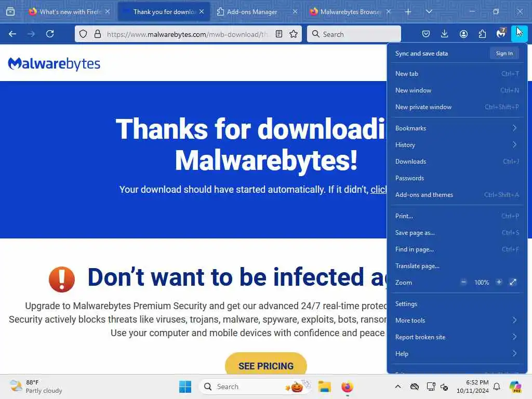Click the 'click' download link text

coord(379,189)
